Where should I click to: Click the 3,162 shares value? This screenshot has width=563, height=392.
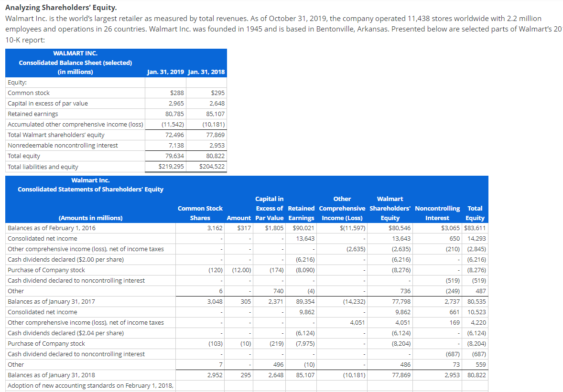pos(215,228)
